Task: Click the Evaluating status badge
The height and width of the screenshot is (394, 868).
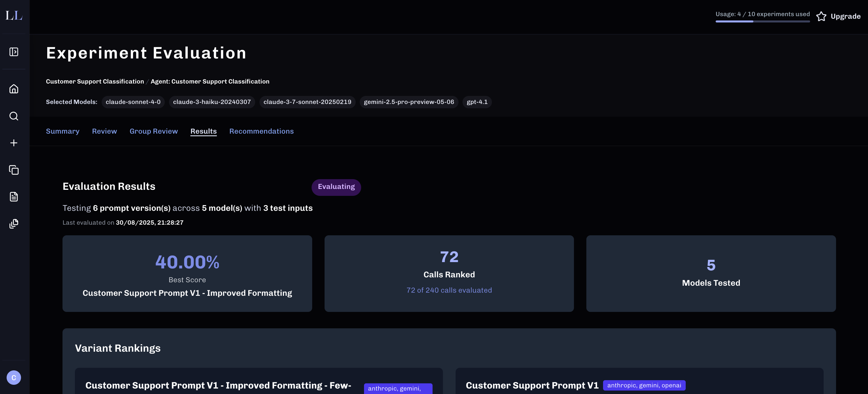Action: [336, 187]
